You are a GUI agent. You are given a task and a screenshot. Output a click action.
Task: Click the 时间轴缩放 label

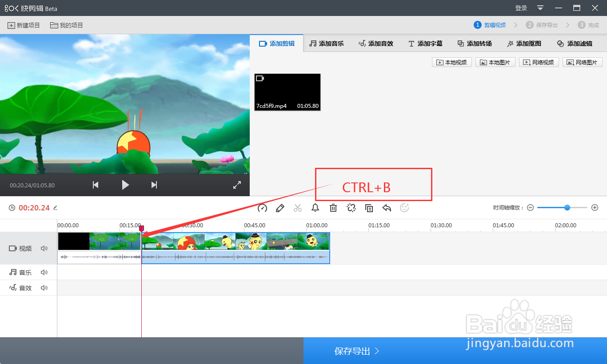[x=508, y=207]
